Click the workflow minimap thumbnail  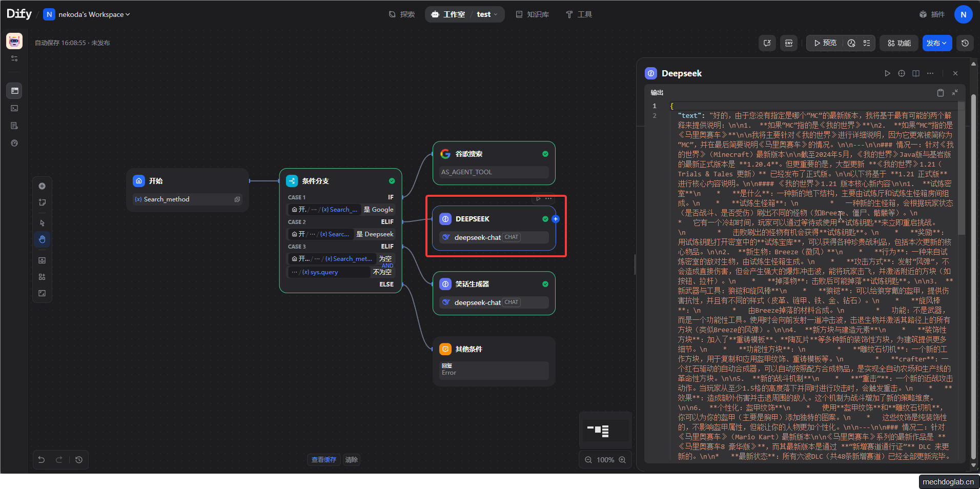click(x=605, y=431)
